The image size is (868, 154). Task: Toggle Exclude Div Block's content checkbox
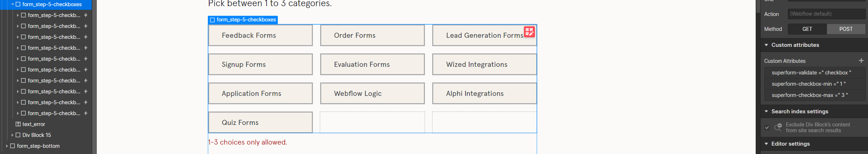tap(767, 127)
